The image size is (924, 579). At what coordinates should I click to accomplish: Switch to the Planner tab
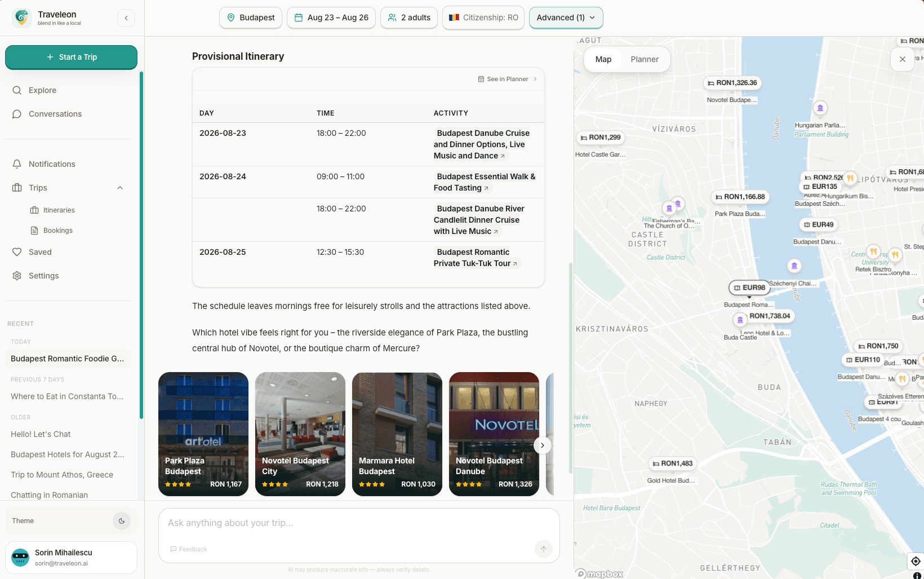[x=645, y=59]
